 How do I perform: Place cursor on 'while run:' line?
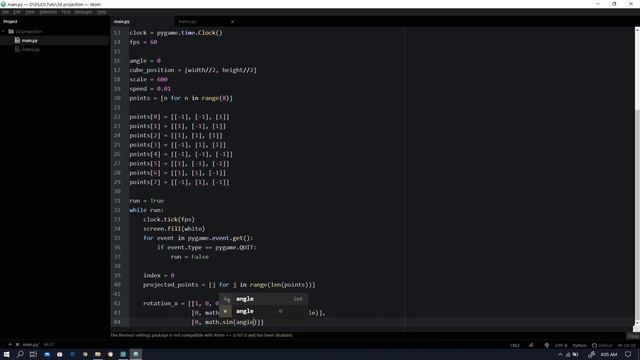147,210
